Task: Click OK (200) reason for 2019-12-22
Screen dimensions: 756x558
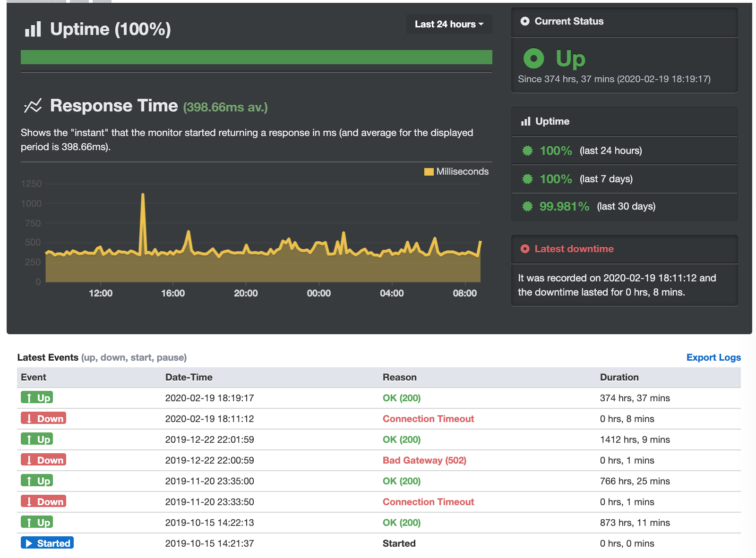Action: (402, 440)
